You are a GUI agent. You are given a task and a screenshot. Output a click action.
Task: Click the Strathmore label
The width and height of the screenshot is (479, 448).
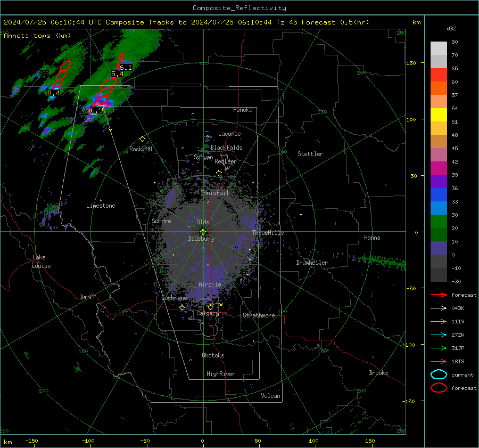[259, 315]
